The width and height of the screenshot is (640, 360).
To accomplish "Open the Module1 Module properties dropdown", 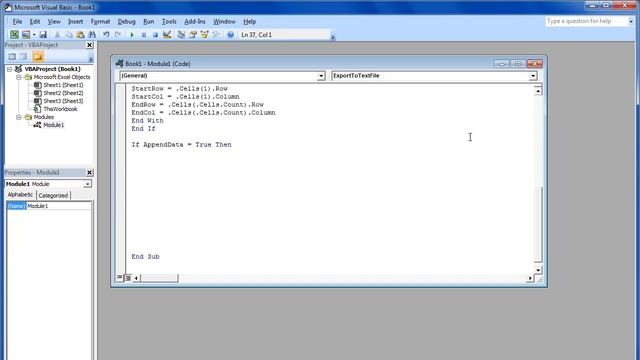I will 87,184.
